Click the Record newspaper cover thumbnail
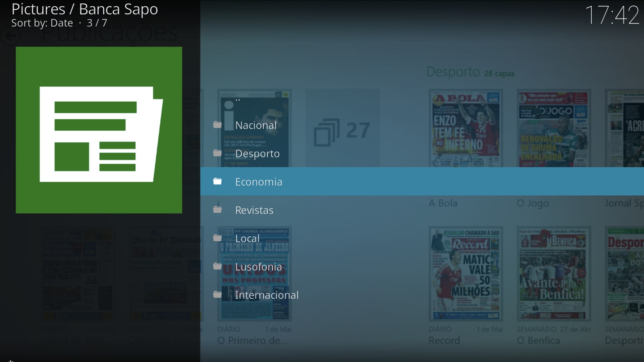 (466, 273)
